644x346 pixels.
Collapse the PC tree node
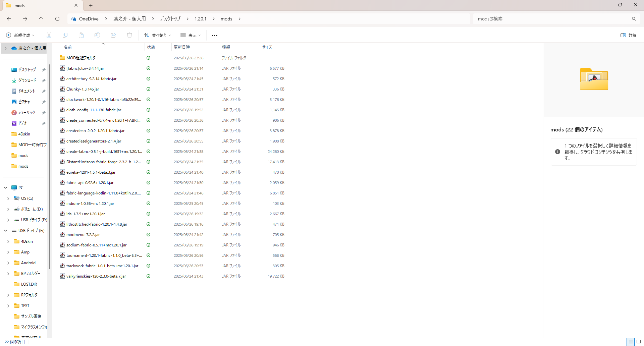(x=6, y=188)
